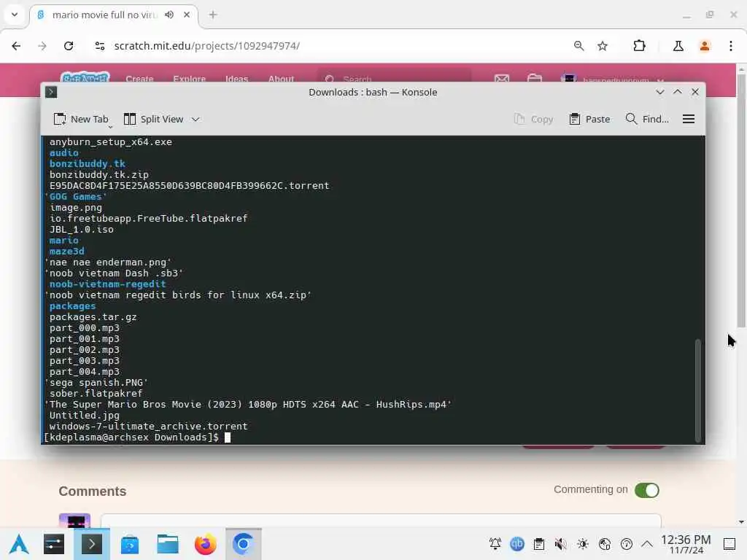Click Create in Scratch navigation

(x=139, y=79)
